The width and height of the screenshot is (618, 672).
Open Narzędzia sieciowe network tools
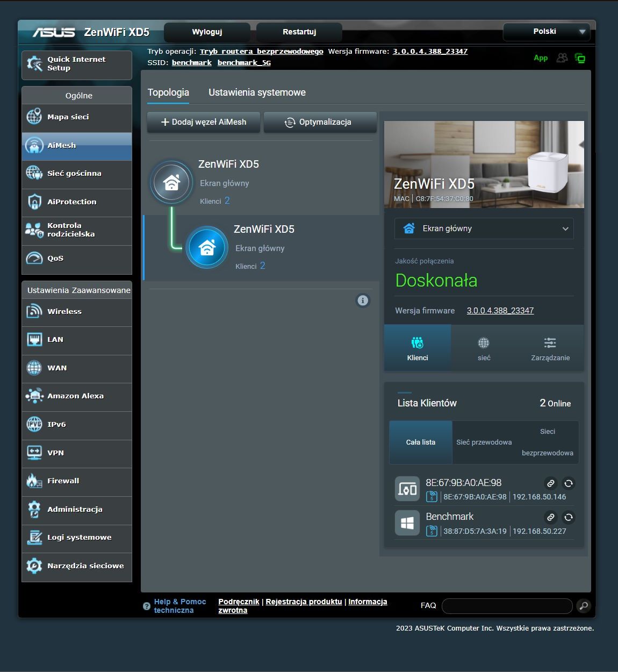click(x=77, y=566)
